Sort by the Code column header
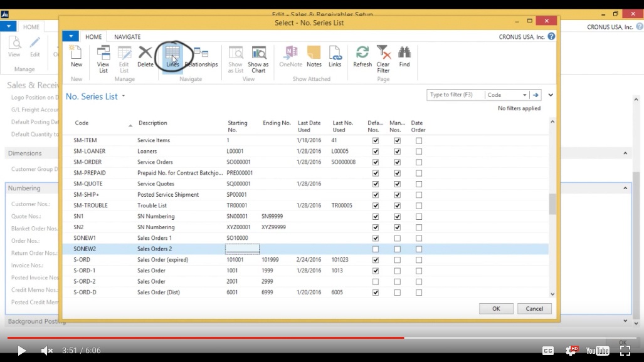 82,123
